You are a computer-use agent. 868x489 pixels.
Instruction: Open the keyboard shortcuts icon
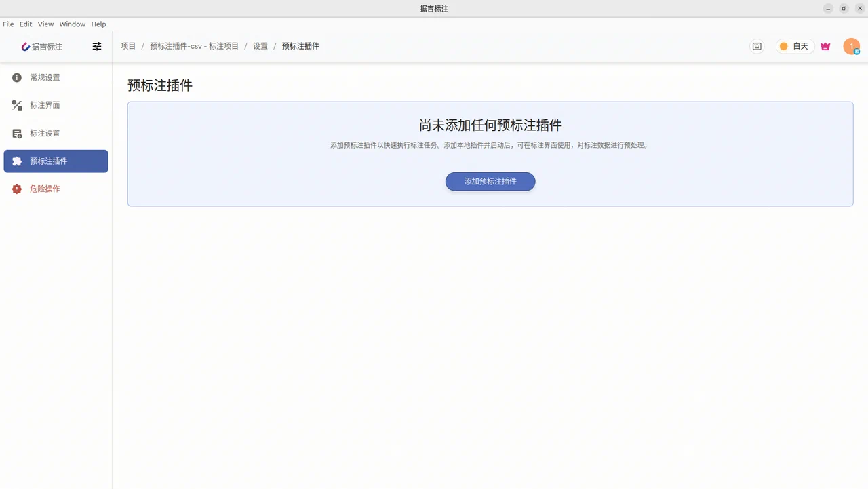click(x=757, y=47)
